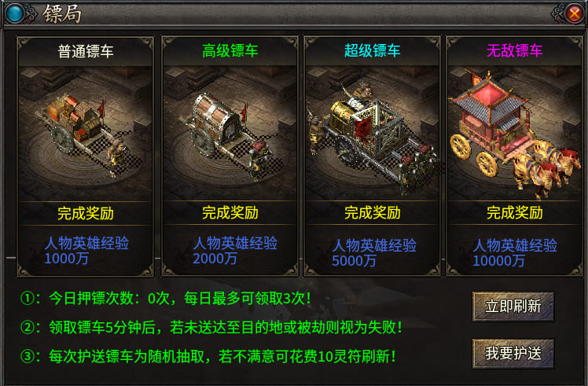
Task: Click the blue orb icon in title bar
Action: [15, 13]
